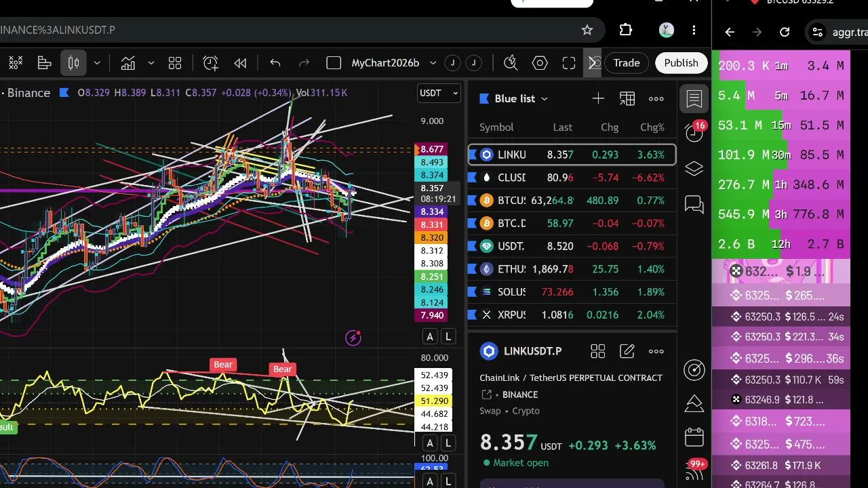Select the candlestick chart type
The height and width of the screenshot is (488, 868).
(74, 63)
